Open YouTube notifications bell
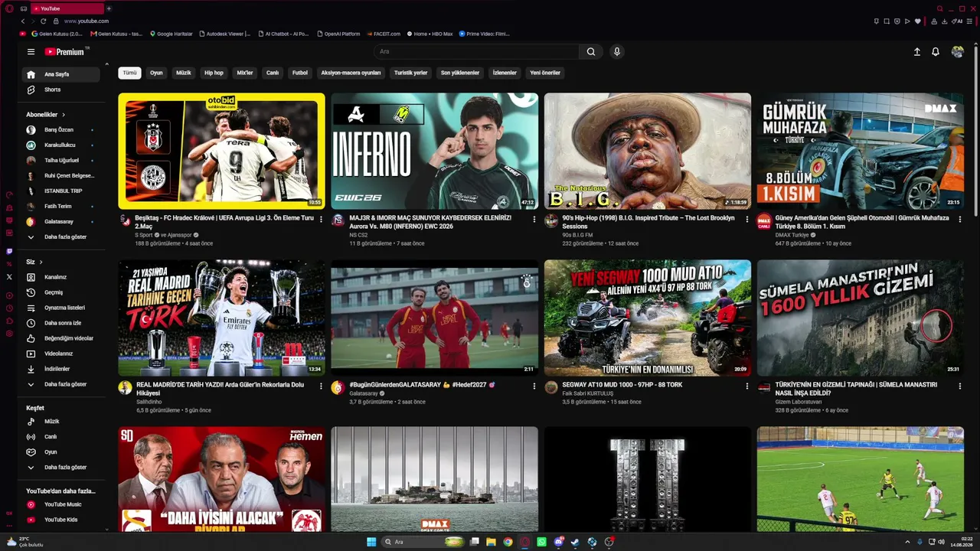The width and height of the screenshot is (980, 551). [x=936, y=52]
